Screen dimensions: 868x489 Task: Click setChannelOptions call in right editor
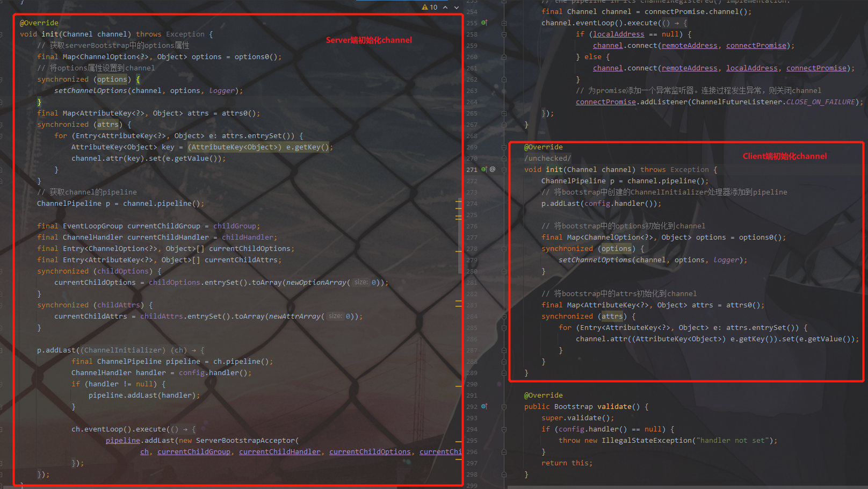click(x=595, y=260)
